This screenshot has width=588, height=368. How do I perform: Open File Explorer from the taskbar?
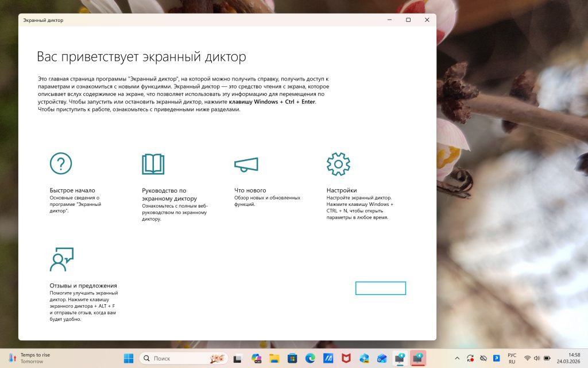(x=274, y=358)
